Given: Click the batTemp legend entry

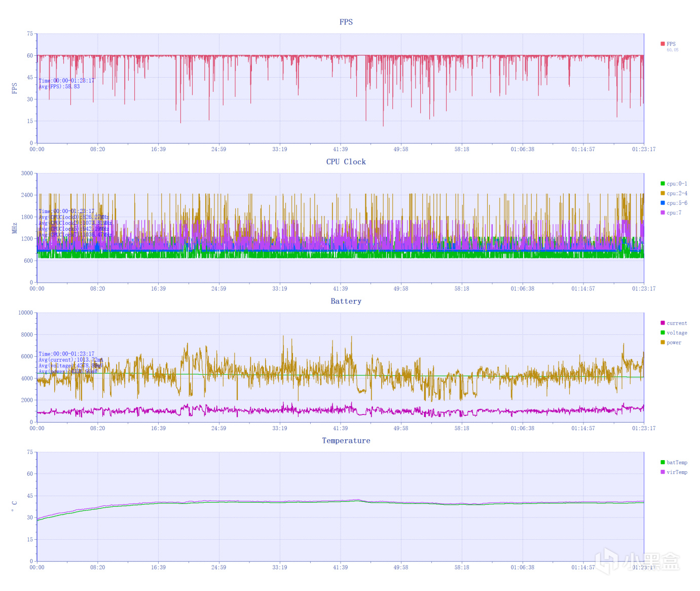Looking at the screenshot, I should 674,463.
